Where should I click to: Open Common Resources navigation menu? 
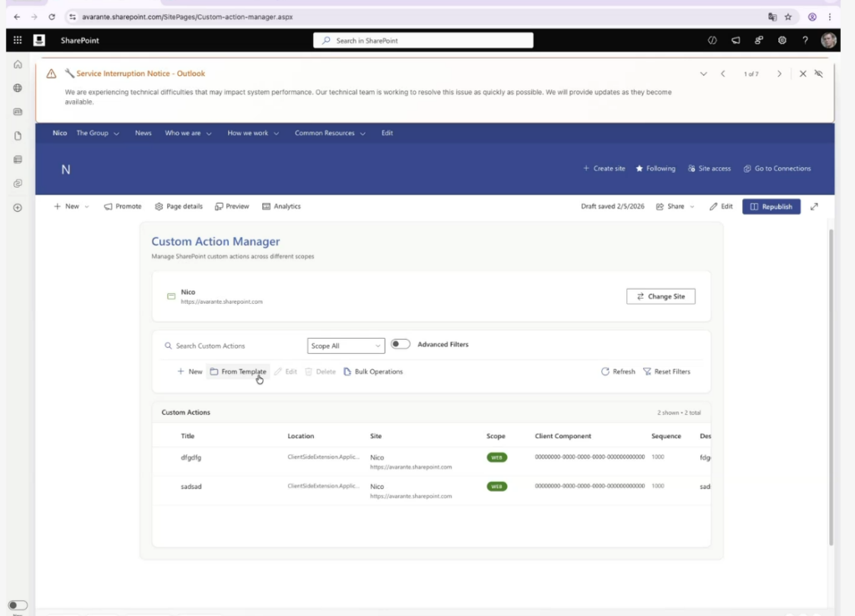(x=329, y=133)
